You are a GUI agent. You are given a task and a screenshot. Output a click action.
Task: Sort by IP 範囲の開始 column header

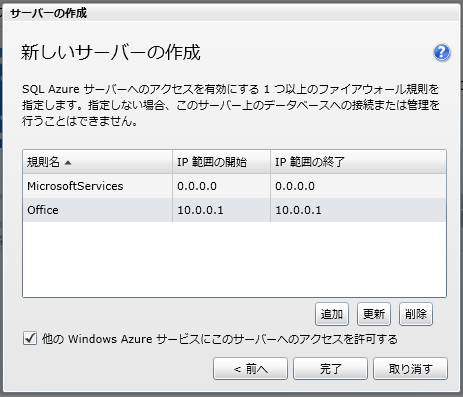221,162
